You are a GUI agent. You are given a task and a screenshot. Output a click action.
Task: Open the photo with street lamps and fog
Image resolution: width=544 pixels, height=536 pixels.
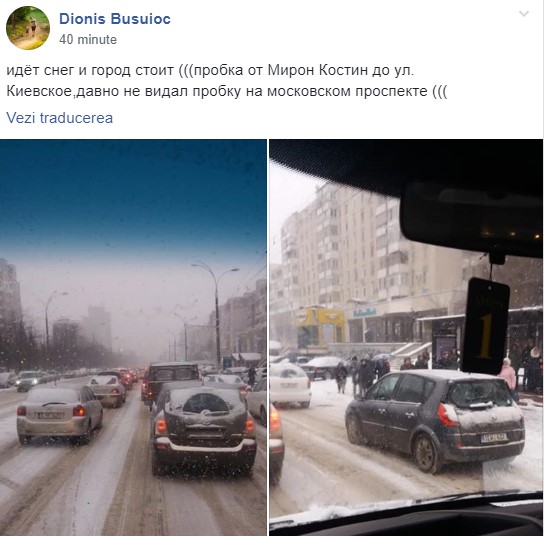pyautogui.click(x=133, y=338)
